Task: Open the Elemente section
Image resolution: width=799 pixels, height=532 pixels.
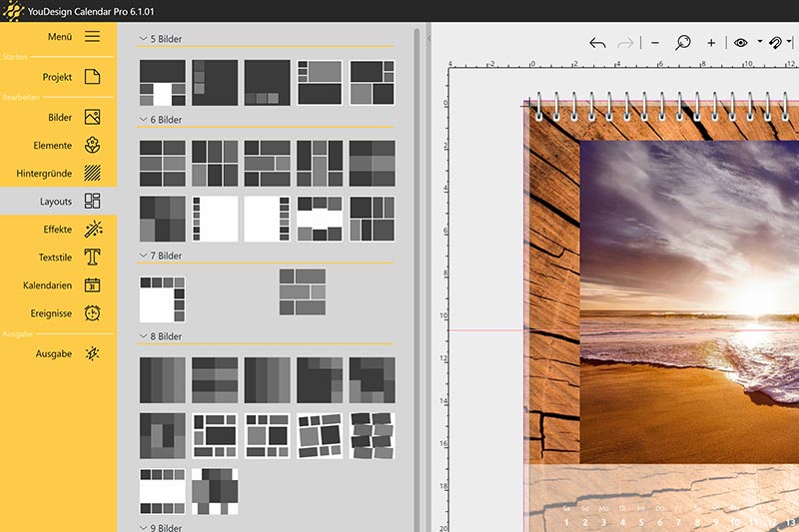Action: pyautogui.click(x=58, y=145)
